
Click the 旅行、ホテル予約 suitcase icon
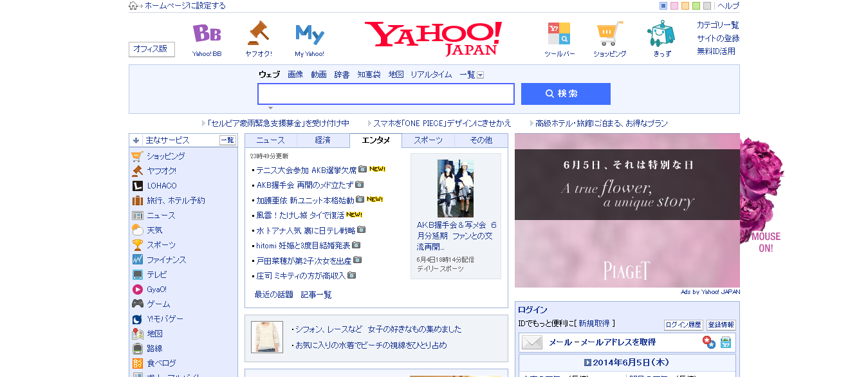pyautogui.click(x=137, y=201)
